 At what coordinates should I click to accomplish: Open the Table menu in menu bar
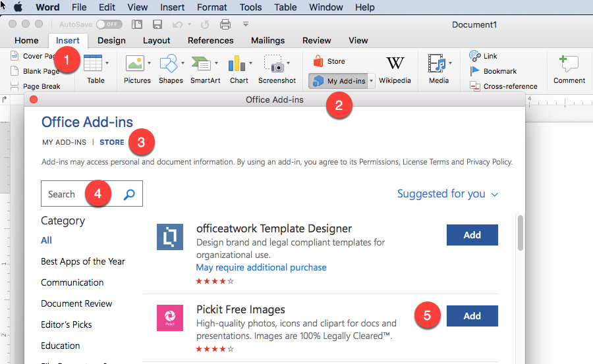[x=285, y=7]
